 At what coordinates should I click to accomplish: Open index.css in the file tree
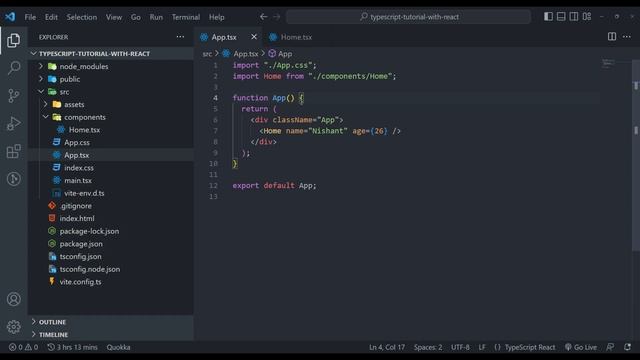point(110,167)
